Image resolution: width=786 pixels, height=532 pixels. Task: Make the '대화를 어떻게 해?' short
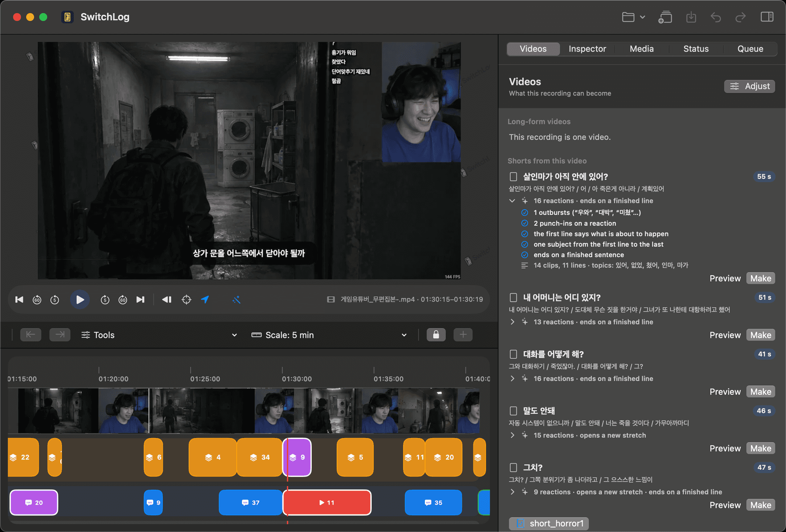click(x=761, y=392)
